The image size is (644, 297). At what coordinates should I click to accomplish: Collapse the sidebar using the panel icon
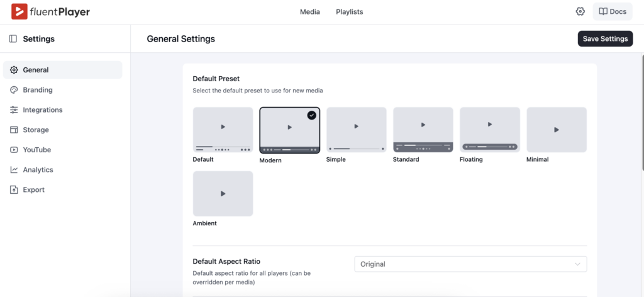click(13, 39)
